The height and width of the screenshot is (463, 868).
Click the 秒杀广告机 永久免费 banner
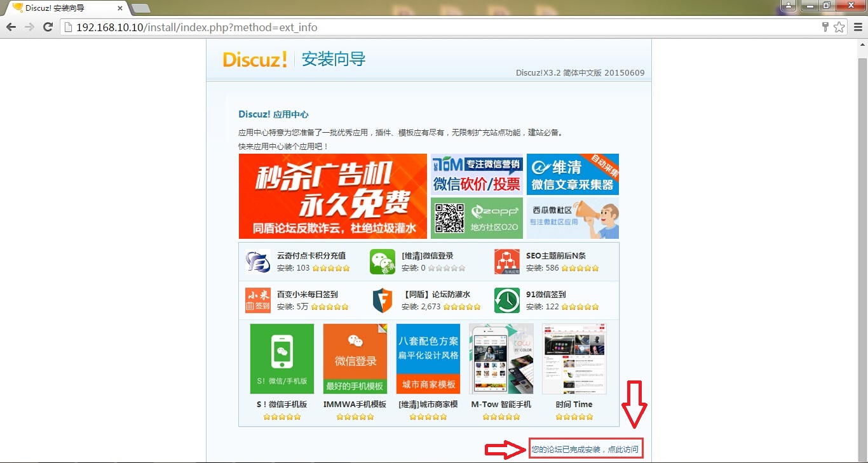tap(332, 196)
